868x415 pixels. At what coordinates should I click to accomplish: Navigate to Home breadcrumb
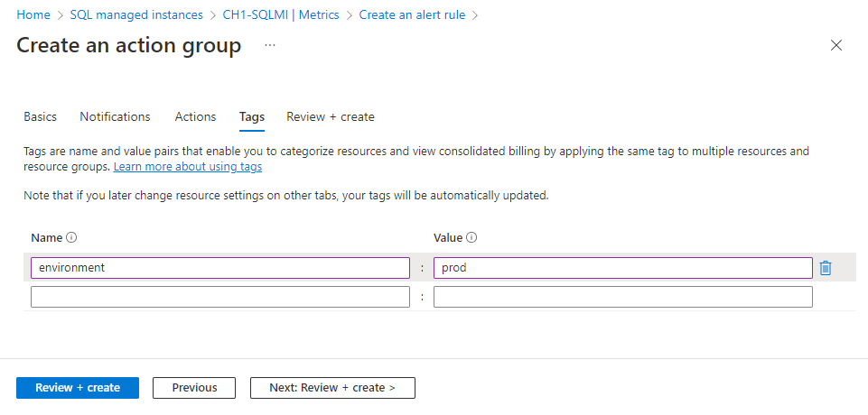(33, 14)
